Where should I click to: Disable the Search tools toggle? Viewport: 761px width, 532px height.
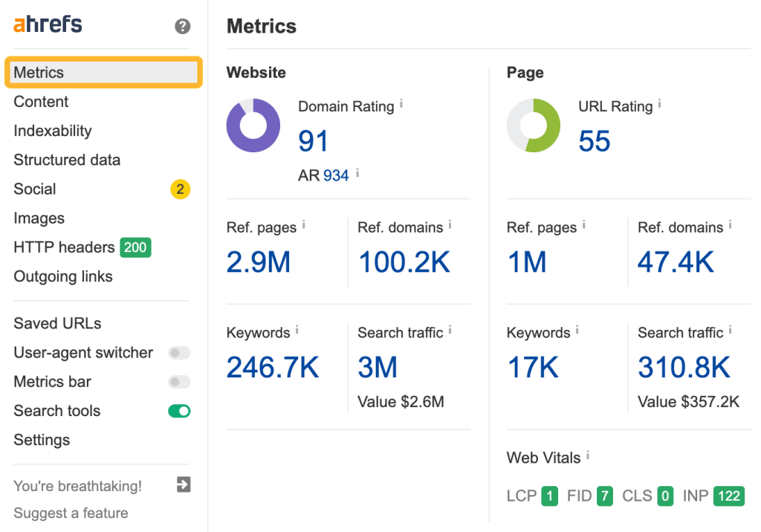pos(179,411)
